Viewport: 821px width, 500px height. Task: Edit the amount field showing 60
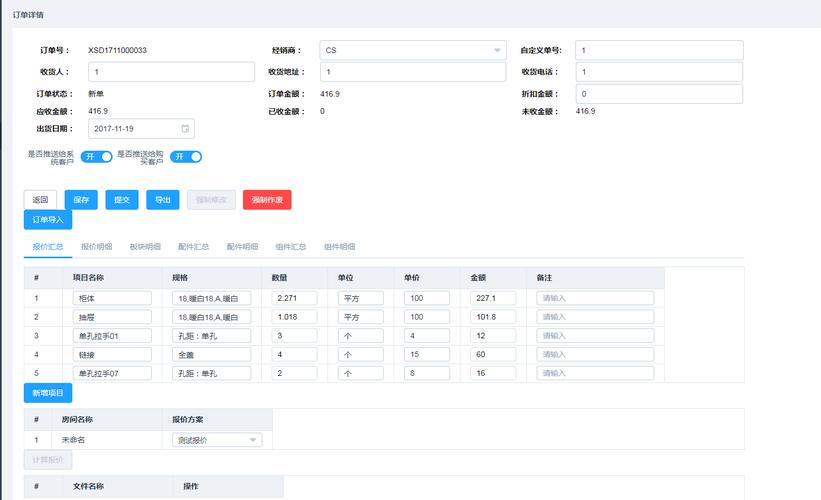click(493, 354)
